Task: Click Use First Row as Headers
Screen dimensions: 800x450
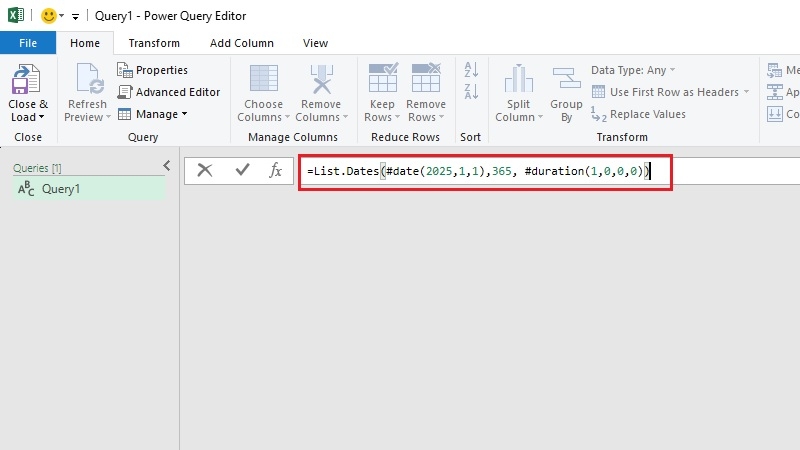Action: [x=665, y=92]
